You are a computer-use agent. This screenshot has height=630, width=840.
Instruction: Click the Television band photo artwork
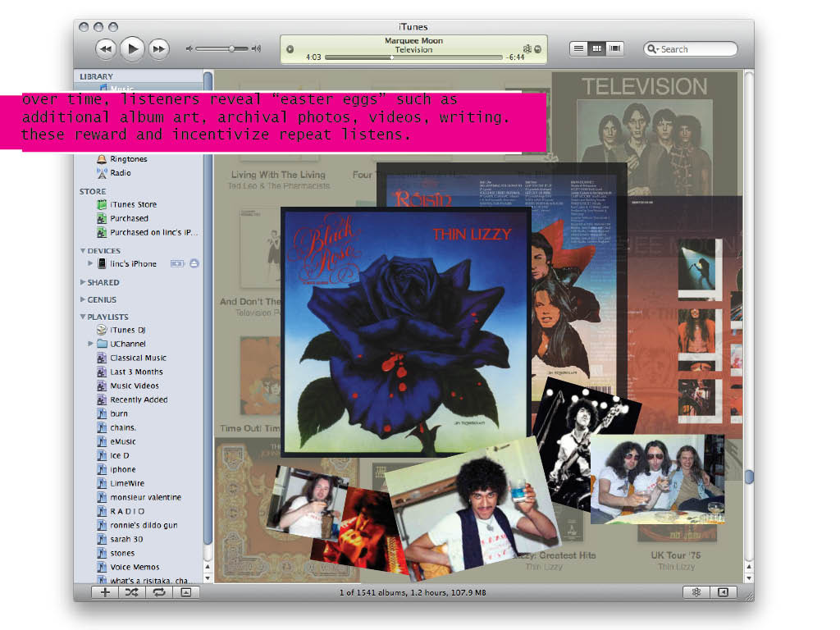tap(645, 148)
